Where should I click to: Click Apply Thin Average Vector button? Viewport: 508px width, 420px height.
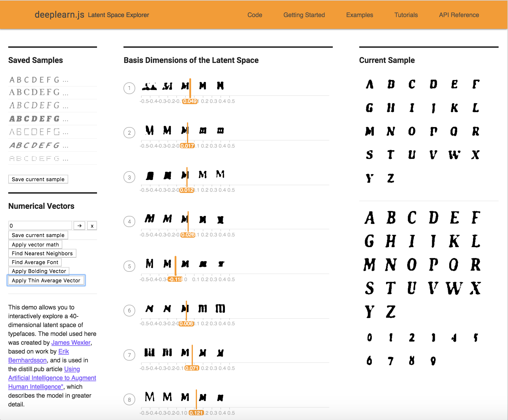point(46,280)
